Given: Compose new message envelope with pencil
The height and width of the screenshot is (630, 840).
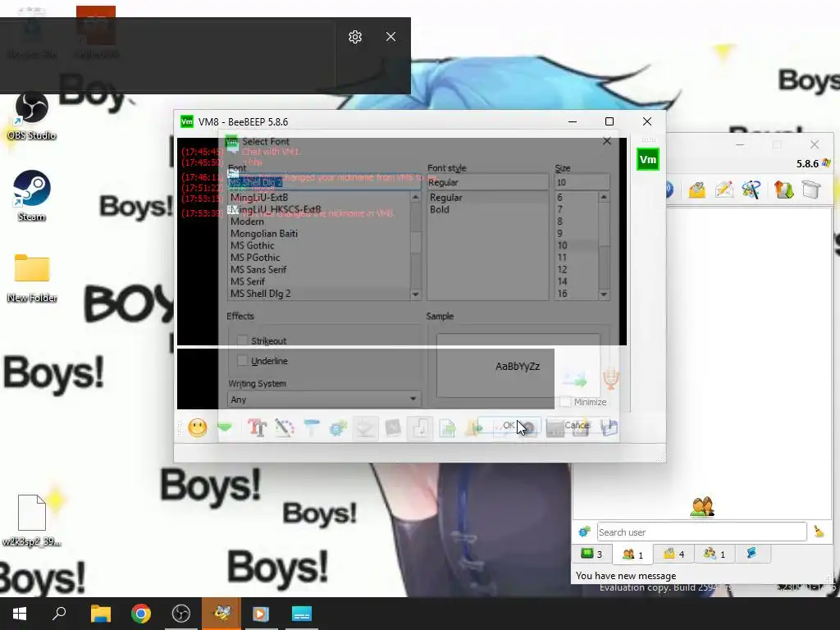Looking at the screenshot, I should coord(724,189).
